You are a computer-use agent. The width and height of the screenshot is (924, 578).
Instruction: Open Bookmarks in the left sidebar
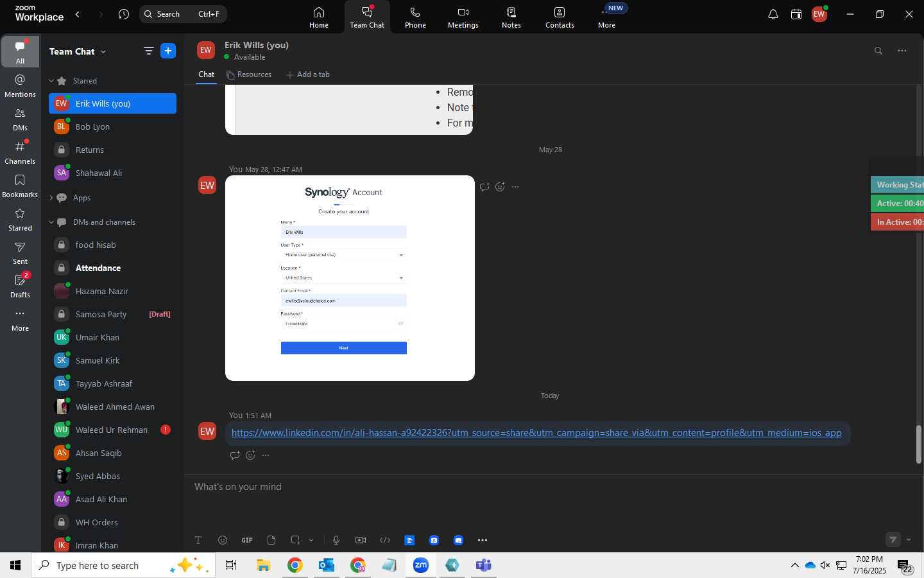coord(20,186)
